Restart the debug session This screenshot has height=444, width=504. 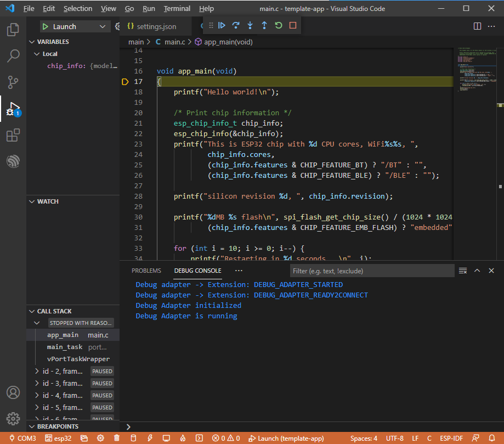click(279, 25)
